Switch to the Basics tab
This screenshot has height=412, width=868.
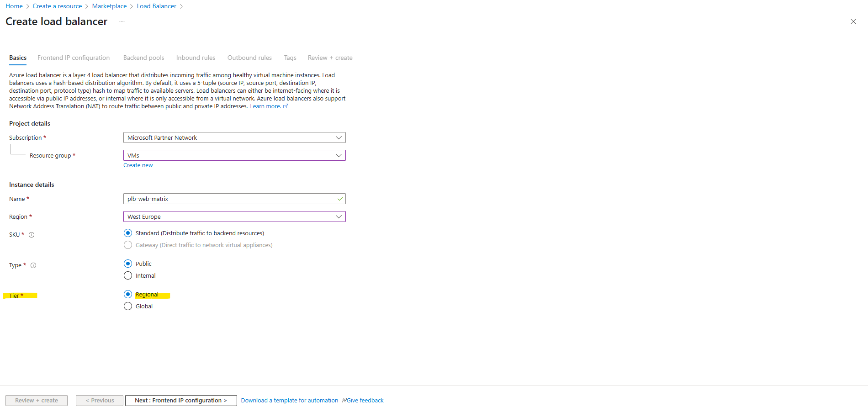click(18, 58)
